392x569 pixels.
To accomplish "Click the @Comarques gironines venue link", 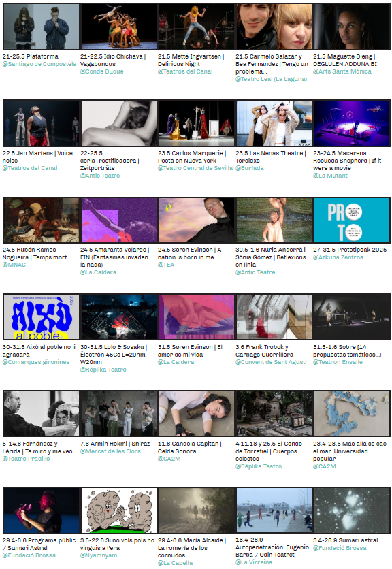I will 36,362.
